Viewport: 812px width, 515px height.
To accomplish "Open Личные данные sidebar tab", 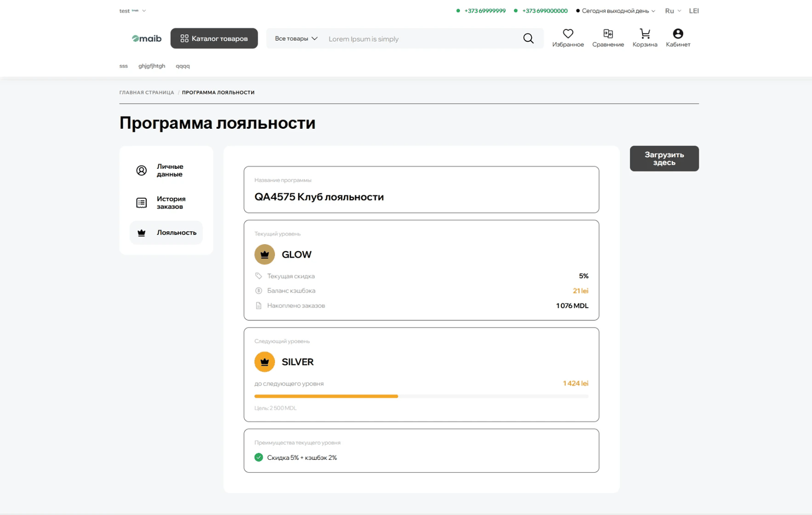I will (x=166, y=171).
